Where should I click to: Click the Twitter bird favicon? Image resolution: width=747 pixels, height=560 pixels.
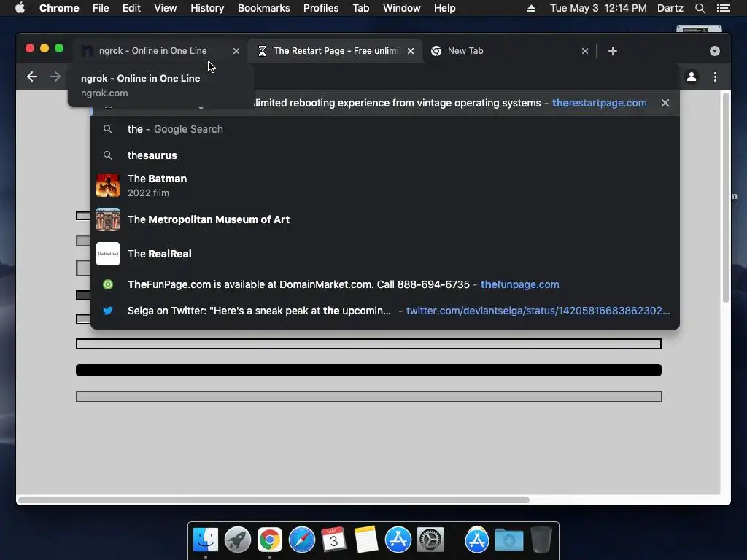(x=108, y=311)
